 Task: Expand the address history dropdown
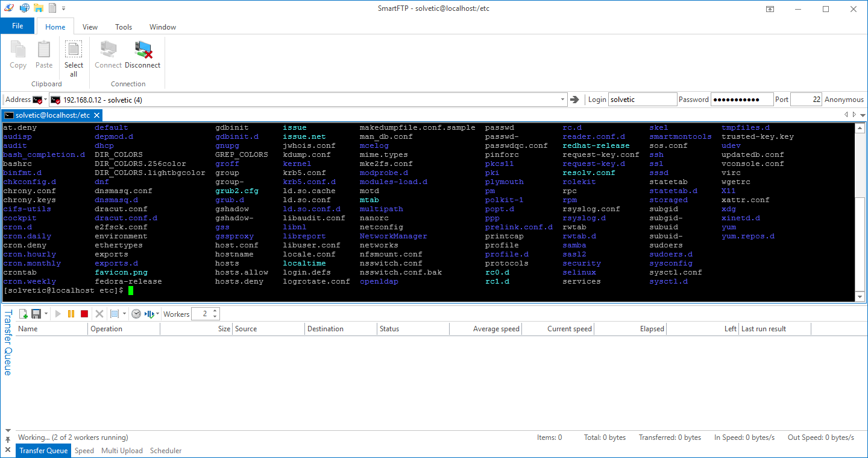coord(562,100)
